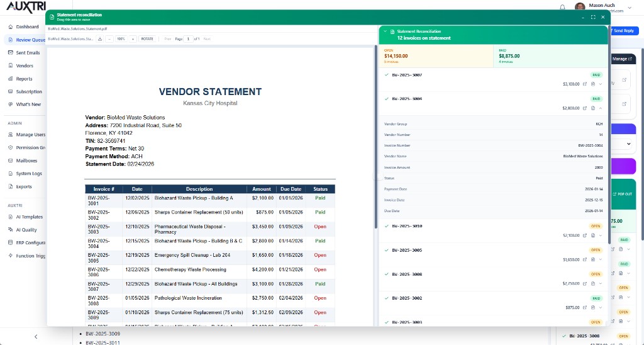Open external link for BW-2025-3002 row

tap(585, 308)
